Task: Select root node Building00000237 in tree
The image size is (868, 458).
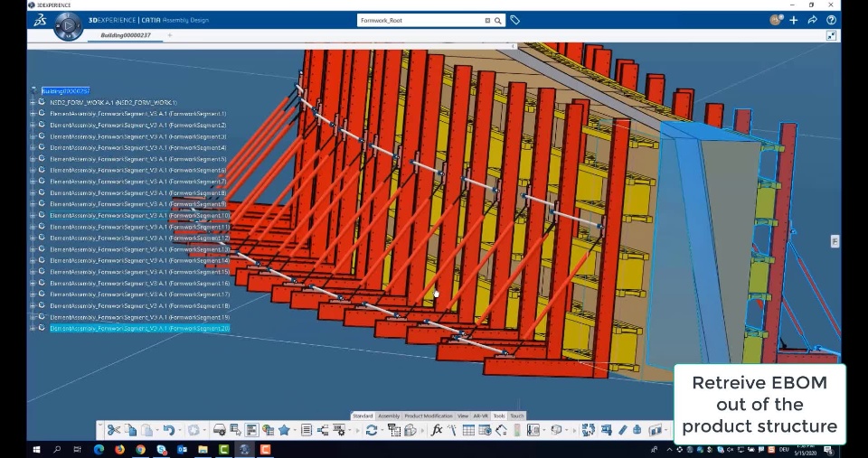Action: [65, 90]
